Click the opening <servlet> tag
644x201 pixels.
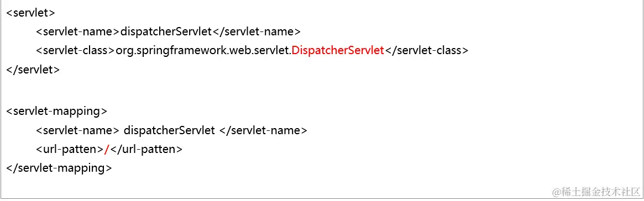point(31,12)
